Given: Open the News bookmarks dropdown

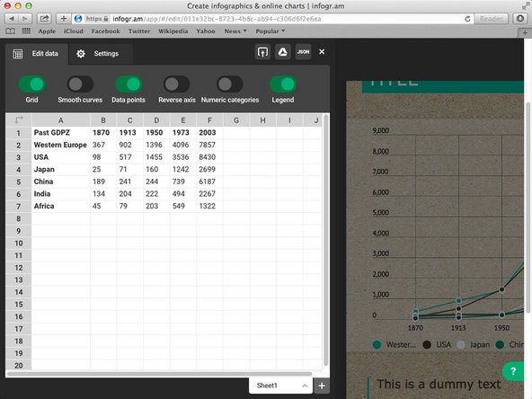Looking at the screenshot, I should (235, 31).
